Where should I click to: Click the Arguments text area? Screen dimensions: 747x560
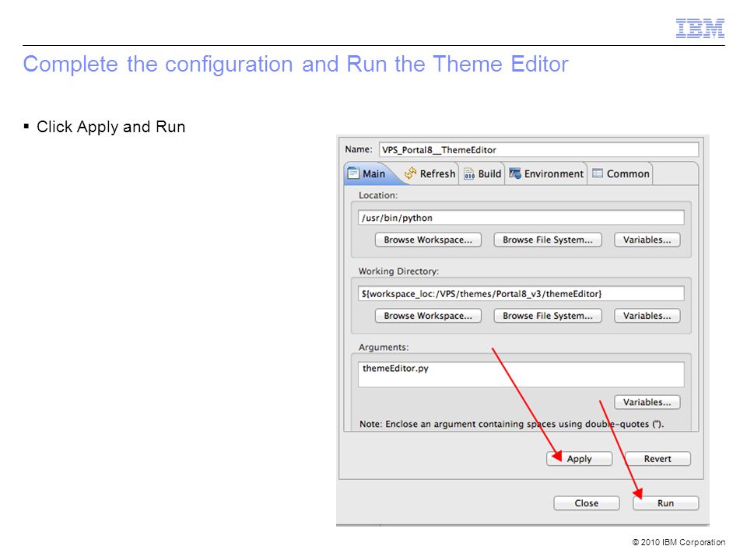(x=521, y=374)
